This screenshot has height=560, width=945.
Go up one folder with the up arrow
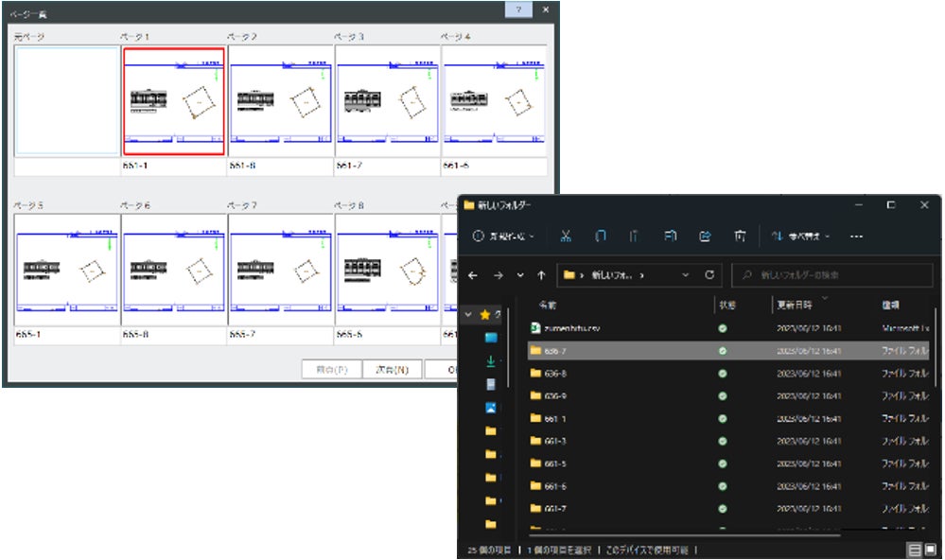(541, 275)
